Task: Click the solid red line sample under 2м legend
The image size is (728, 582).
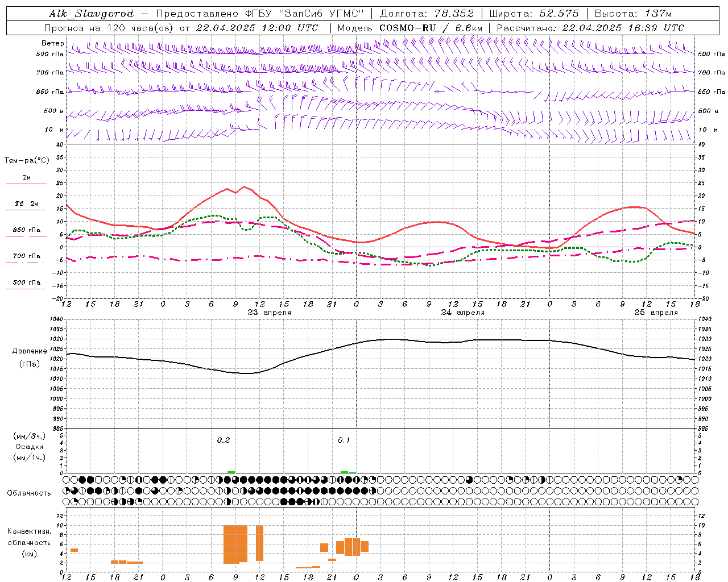Action: pos(26,184)
